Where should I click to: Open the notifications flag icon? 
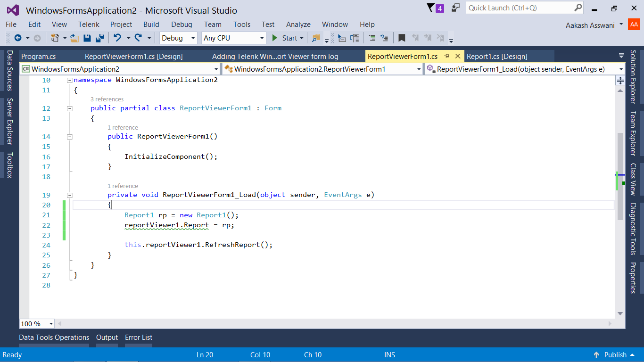pos(430,8)
